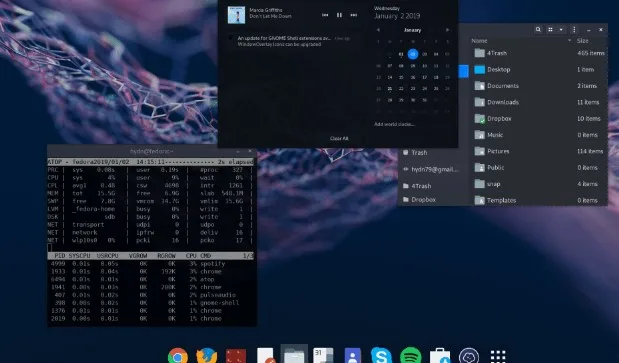Click the 'wlp10s0' interface row in atop
Image resolution: width=619 pixels, height=363 pixels.
pos(150,240)
